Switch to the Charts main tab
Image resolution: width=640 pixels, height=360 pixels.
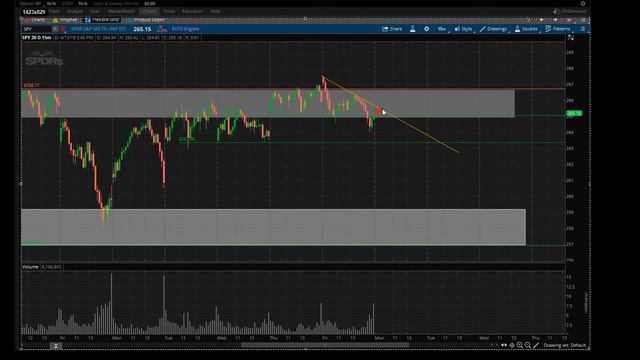tap(149, 11)
